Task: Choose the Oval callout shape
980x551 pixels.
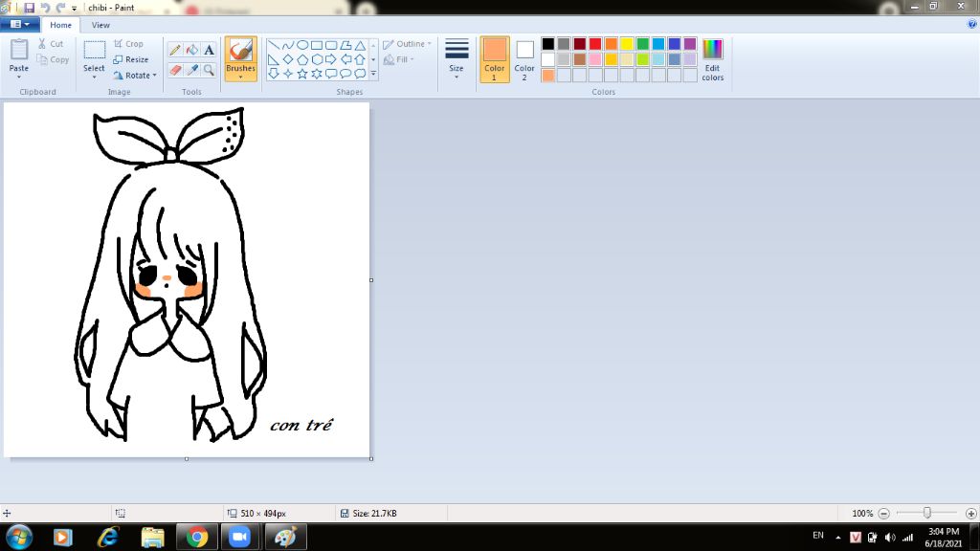Action: tap(345, 74)
